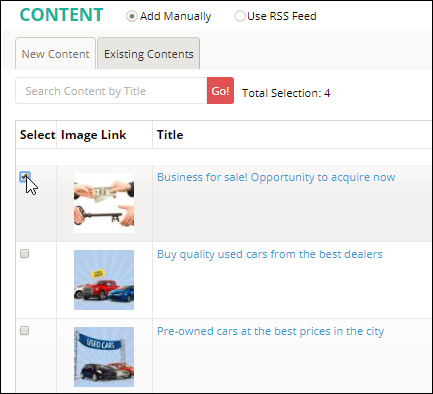The width and height of the screenshot is (433, 394).
Task: Check the Buy quality used cars checkbox
Action: click(24, 254)
